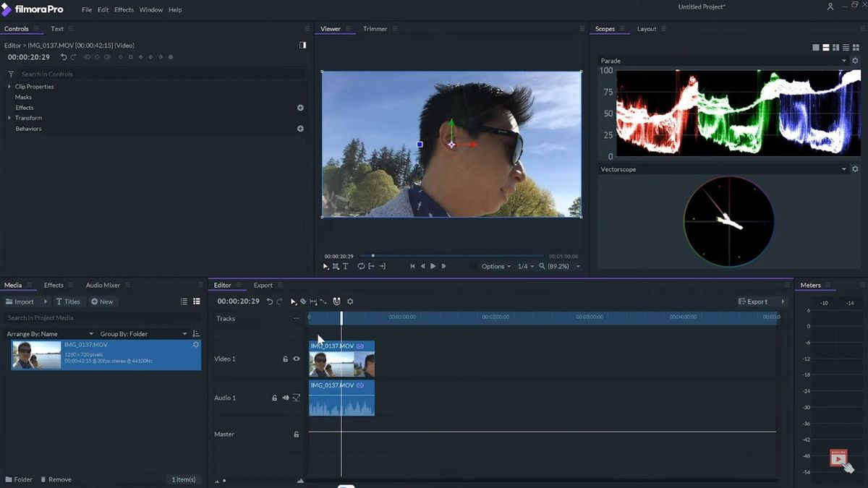
Task: Enable the snapping magnet in the Editor toolbar
Action: [x=337, y=301]
